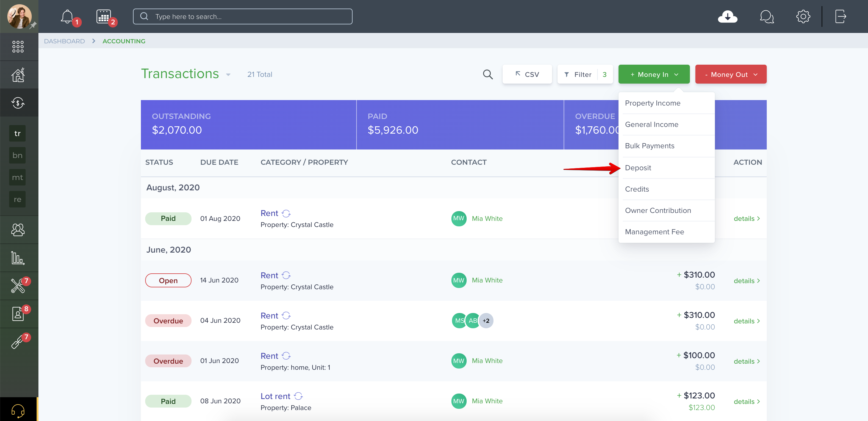The height and width of the screenshot is (421, 868).
Task: Open the contacts people sidebar icon
Action: point(18,230)
